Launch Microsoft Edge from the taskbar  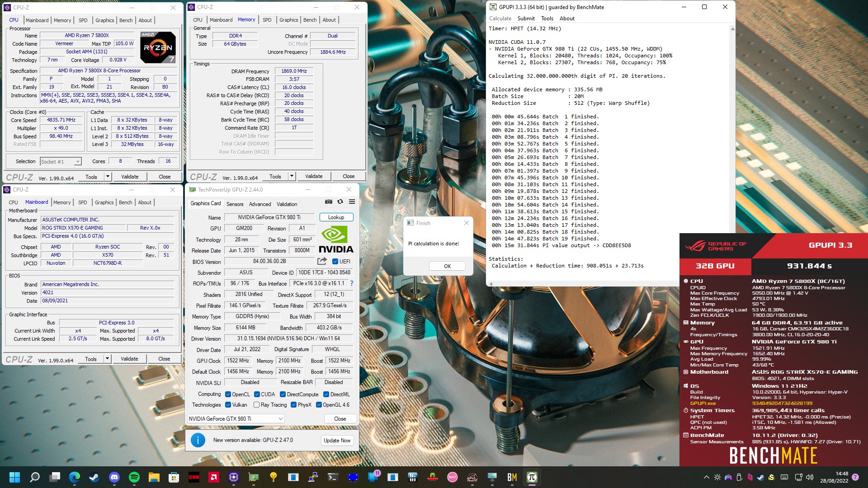pyautogui.click(x=75, y=477)
